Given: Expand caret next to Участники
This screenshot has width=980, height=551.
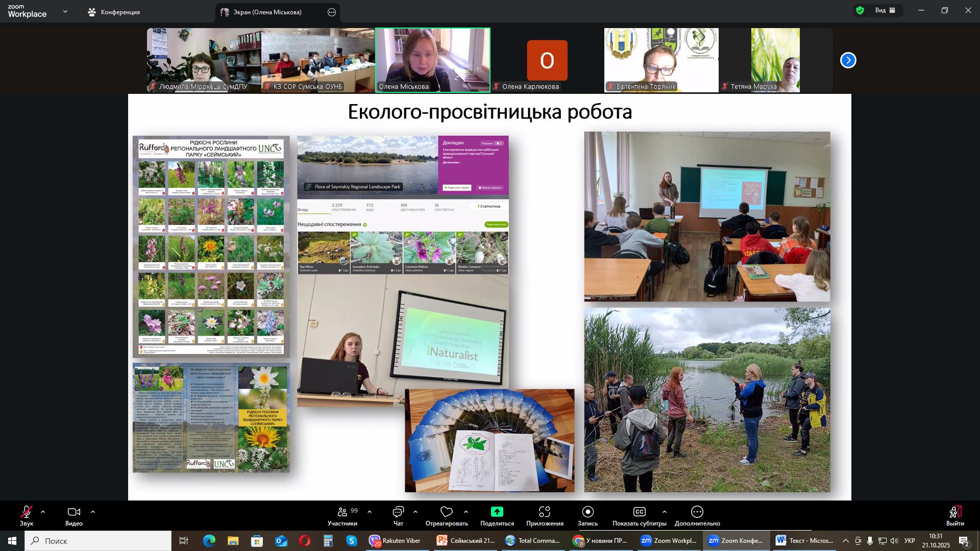Looking at the screenshot, I should pos(370,512).
